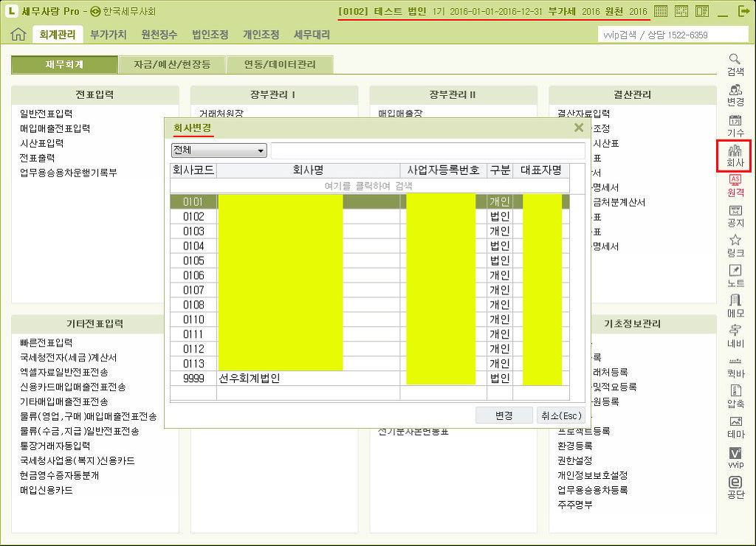
Task: Open 일반전표입력 link
Action: coord(47,114)
